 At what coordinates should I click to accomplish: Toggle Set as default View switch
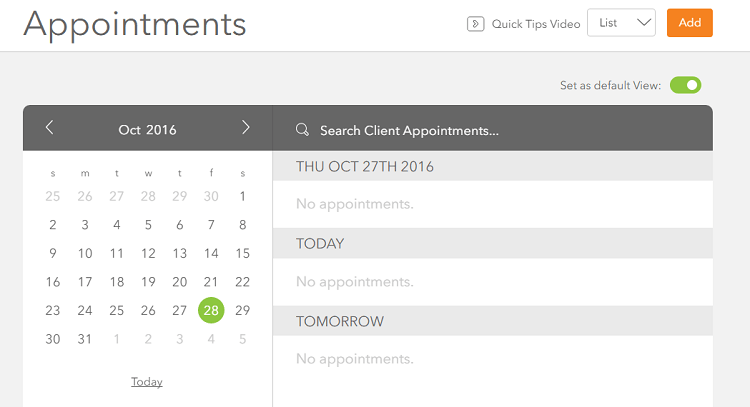685,85
